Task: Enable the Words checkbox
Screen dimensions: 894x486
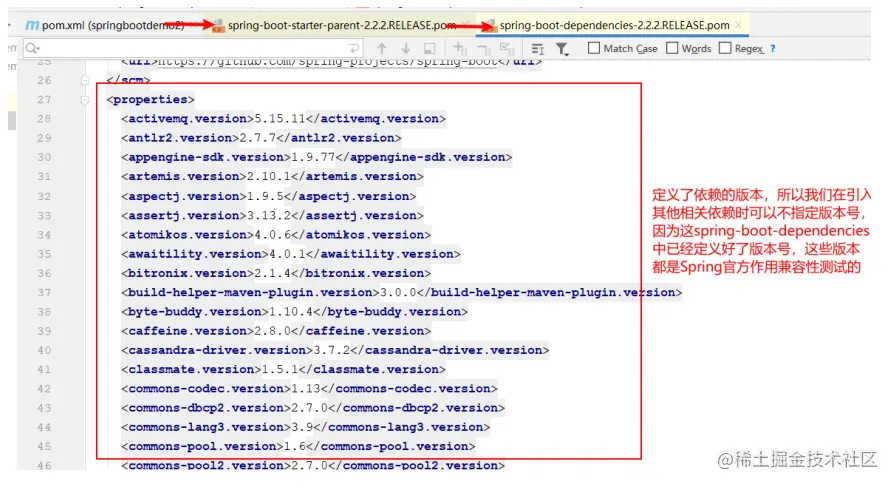Action: (x=672, y=48)
